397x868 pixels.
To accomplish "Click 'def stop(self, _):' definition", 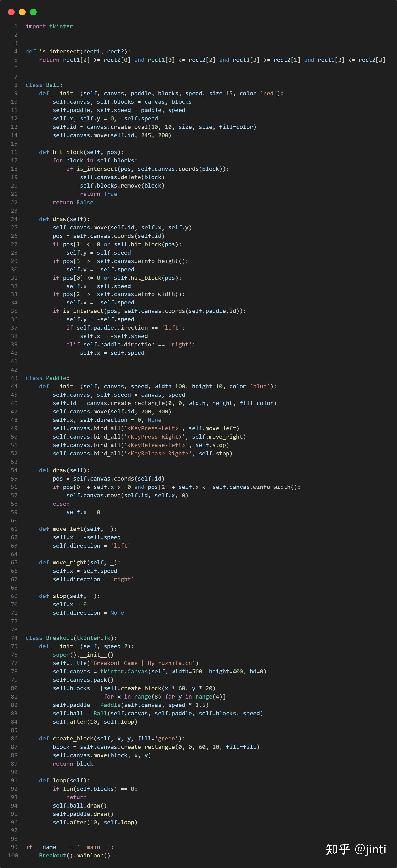I will click(x=70, y=596).
